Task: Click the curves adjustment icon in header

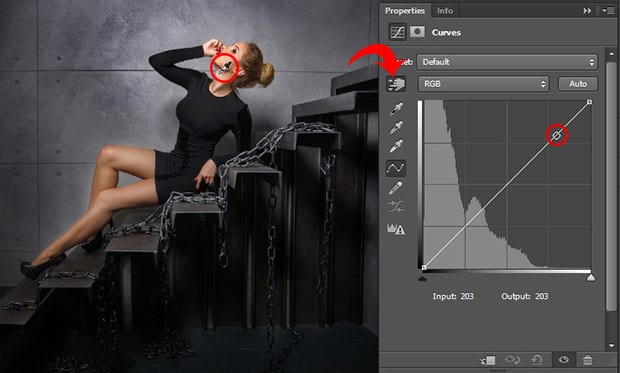Action: coord(397,32)
